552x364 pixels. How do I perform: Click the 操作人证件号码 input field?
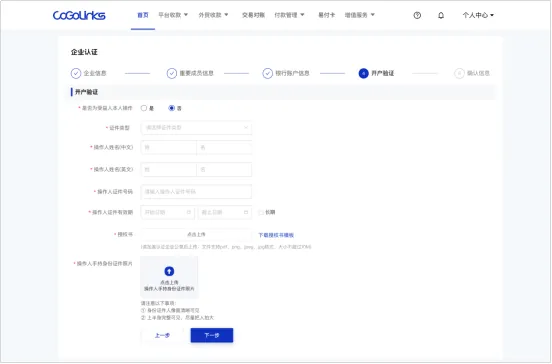tap(196, 192)
